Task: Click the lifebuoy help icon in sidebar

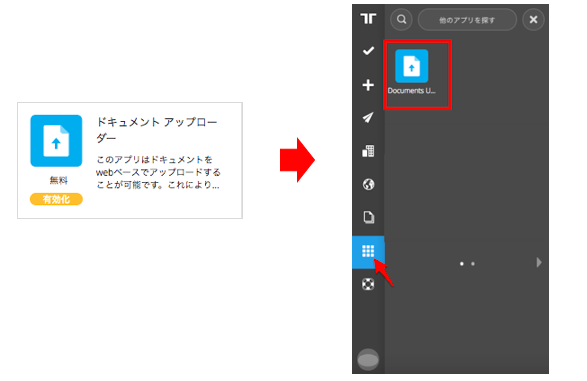Action: pos(368,284)
